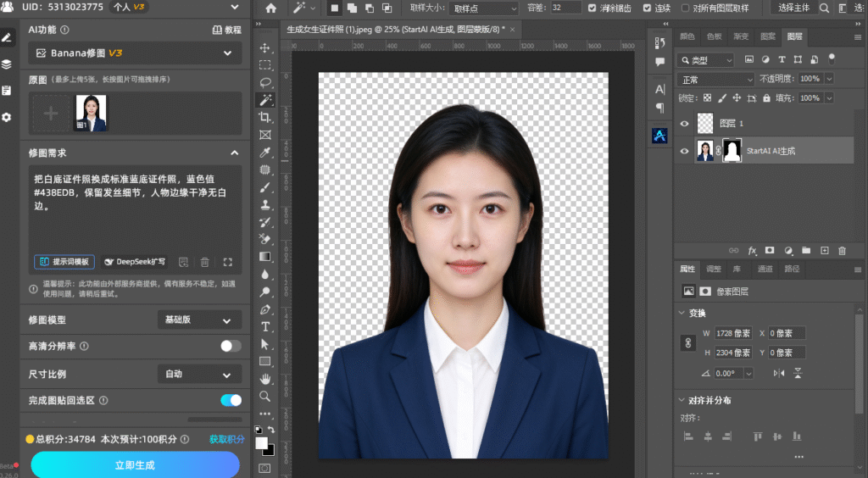868x478 pixels.
Task: Click the 提示词模板 button
Action: 64,262
